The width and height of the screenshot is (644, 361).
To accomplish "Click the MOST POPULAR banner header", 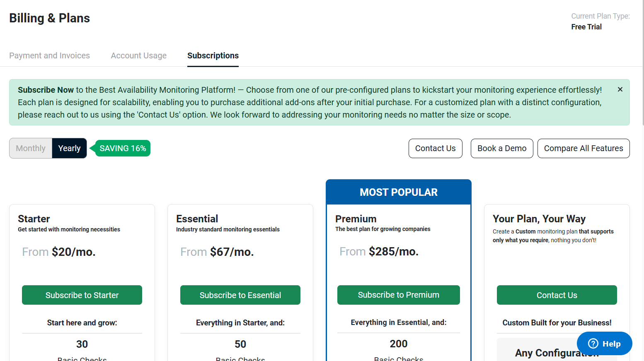I will [x=399, y=192].
